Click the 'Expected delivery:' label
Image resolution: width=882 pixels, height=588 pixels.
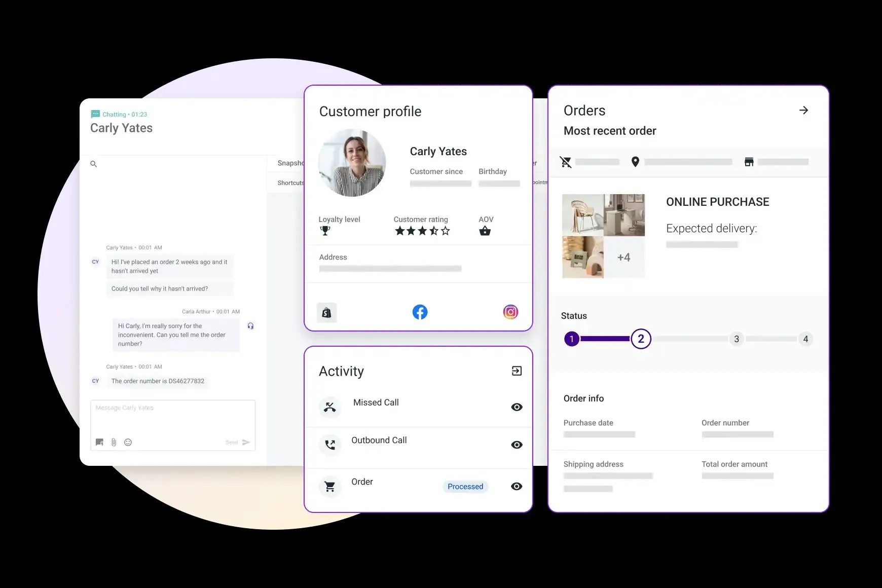point(711,229)
